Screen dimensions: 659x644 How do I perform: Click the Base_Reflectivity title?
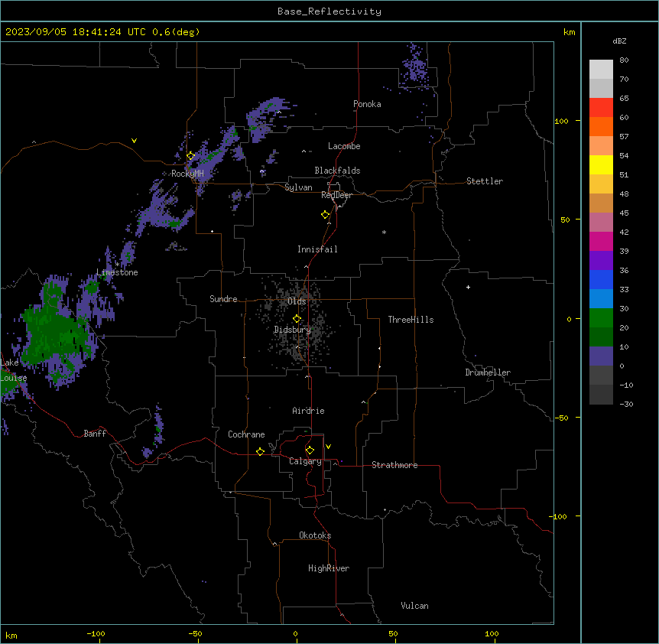tap(329, 11)
